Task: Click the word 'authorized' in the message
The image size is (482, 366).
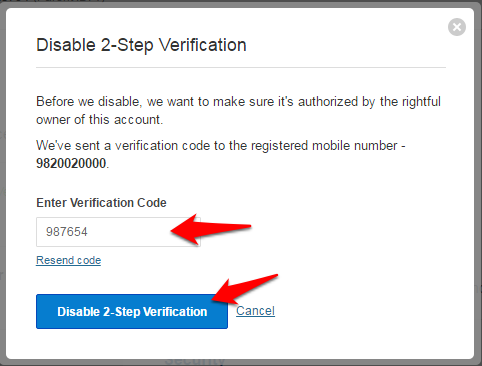Action: point(328,102)
